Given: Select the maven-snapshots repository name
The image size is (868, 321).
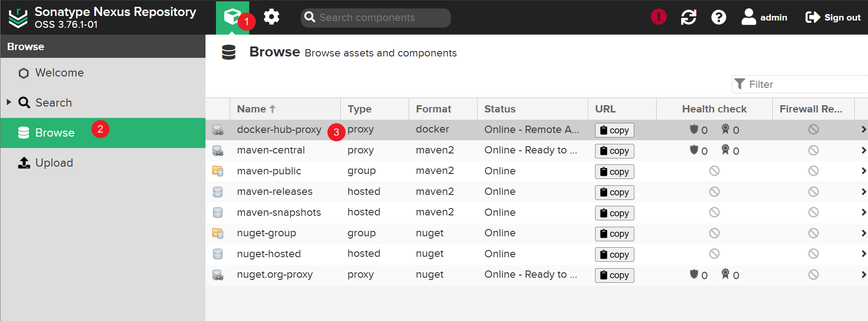Looking at the screenshot, I should tap(279, 213).
